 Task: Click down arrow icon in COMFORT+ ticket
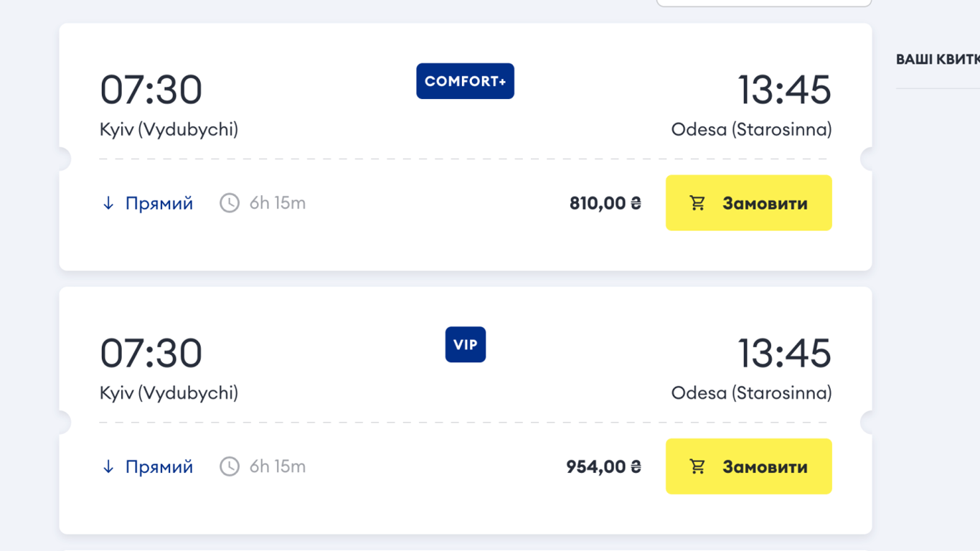pos(108,204)
